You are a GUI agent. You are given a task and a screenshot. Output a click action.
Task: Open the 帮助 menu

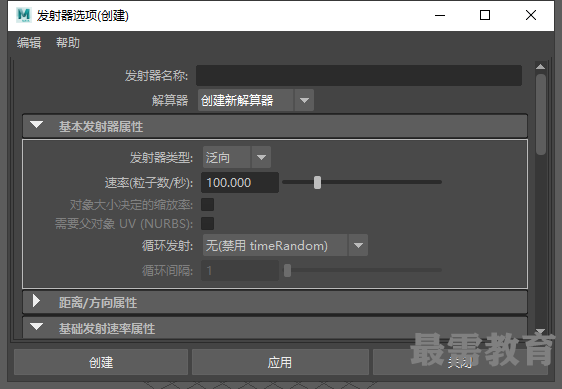(x=68, y=43)
